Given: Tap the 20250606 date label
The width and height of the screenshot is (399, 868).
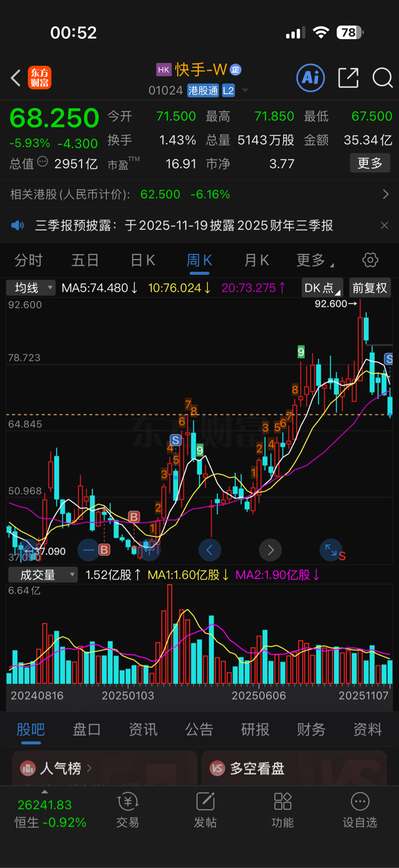Looking at the screenshot, I should (x=259, y=695).
